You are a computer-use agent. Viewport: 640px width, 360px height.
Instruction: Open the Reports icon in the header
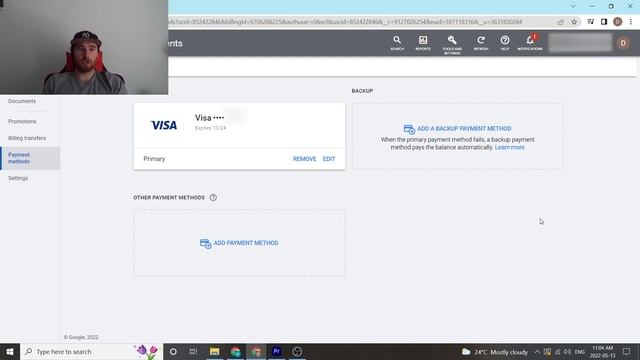[423, 42]
